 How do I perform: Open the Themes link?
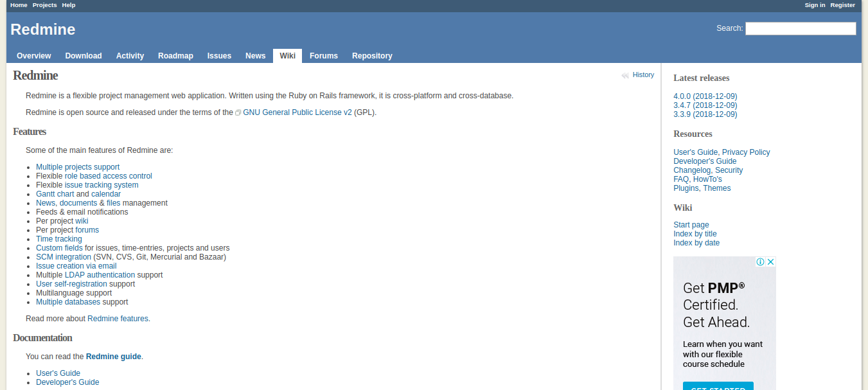coord(717,188)
